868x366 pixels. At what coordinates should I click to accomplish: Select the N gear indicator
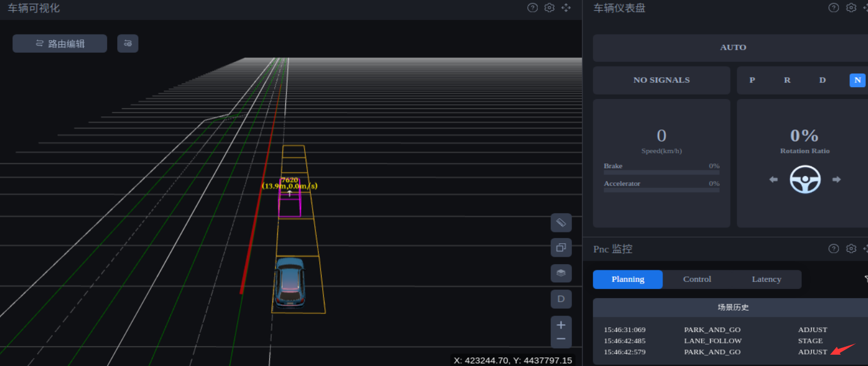coord(857,80)
